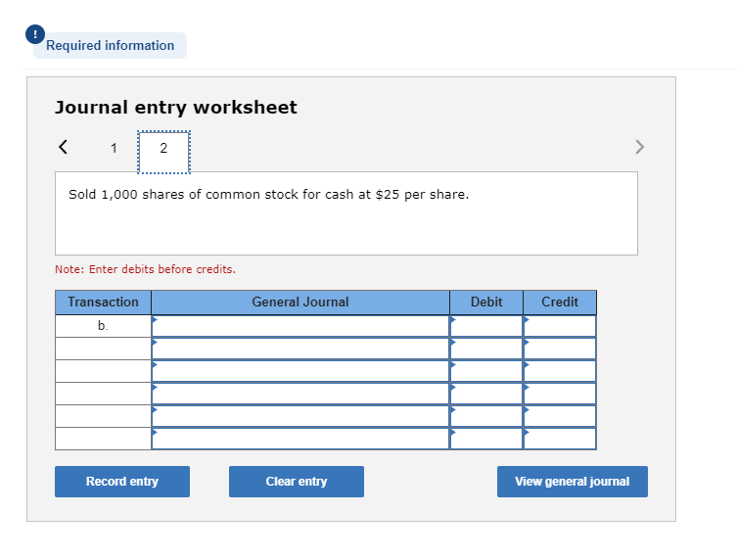
Task: Click the Credit column header
Action: (560, 303)
